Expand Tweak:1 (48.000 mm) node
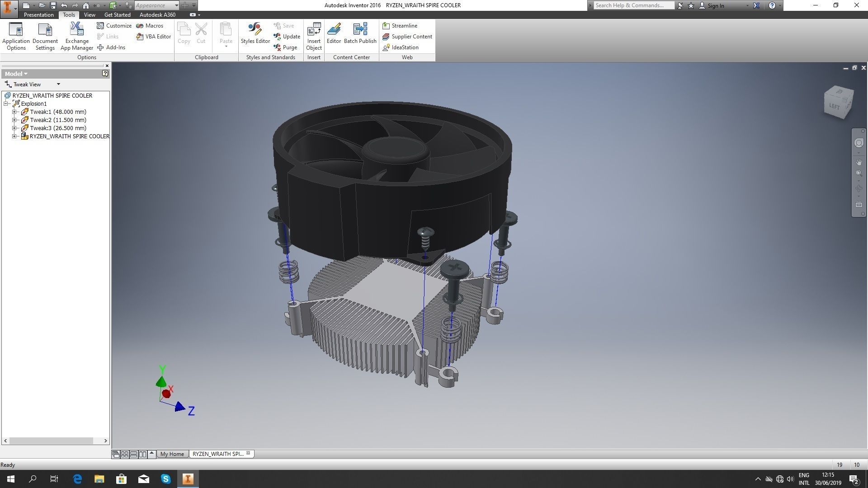 click(14, 112)
